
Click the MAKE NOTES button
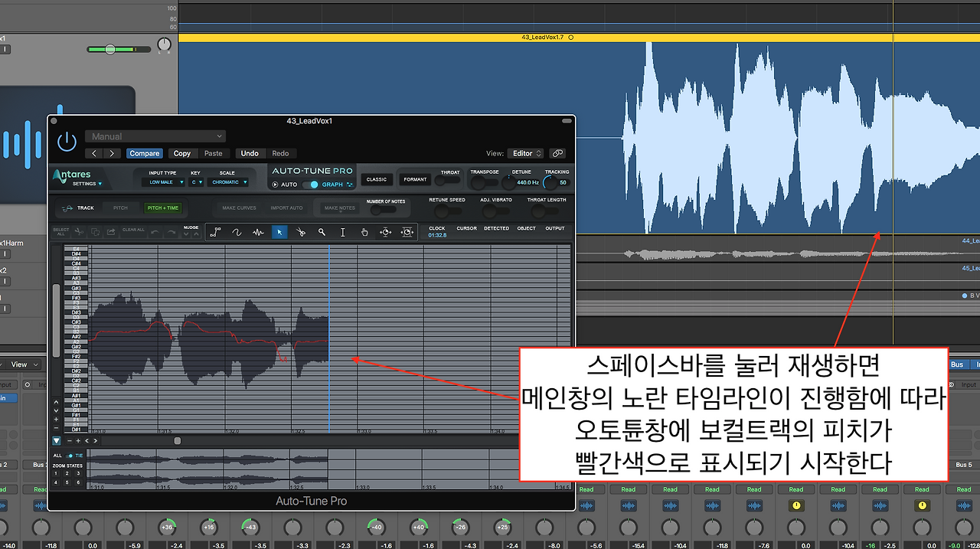[x=339, y=208]
